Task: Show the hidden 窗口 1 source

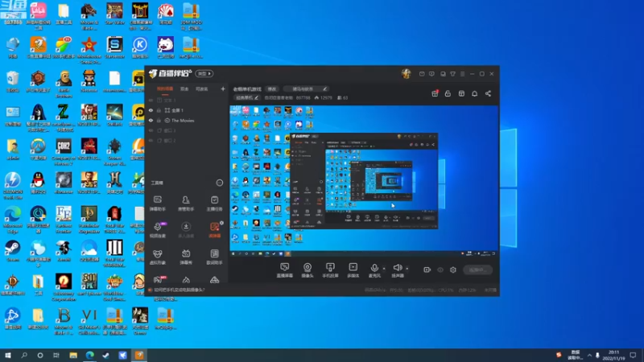Action: coord(151,130)
